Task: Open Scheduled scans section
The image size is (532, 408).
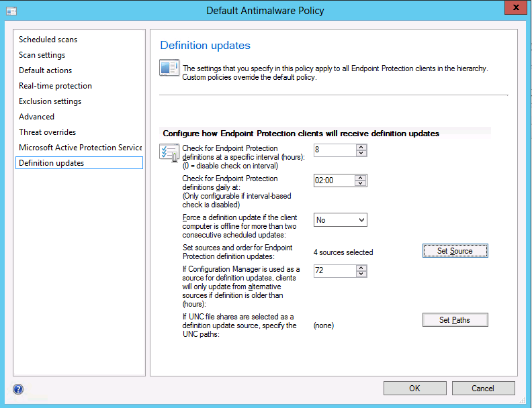Action: 48,40
